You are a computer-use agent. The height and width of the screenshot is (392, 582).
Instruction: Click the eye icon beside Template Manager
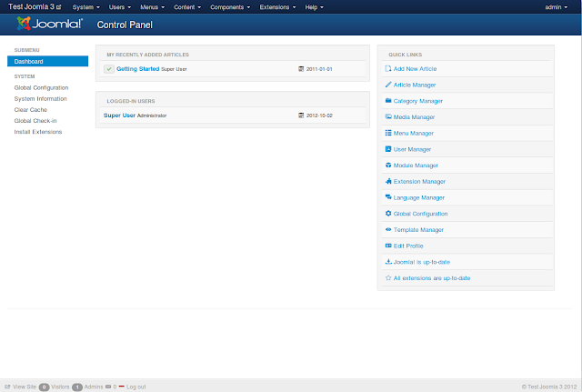(x=388, y=229)
